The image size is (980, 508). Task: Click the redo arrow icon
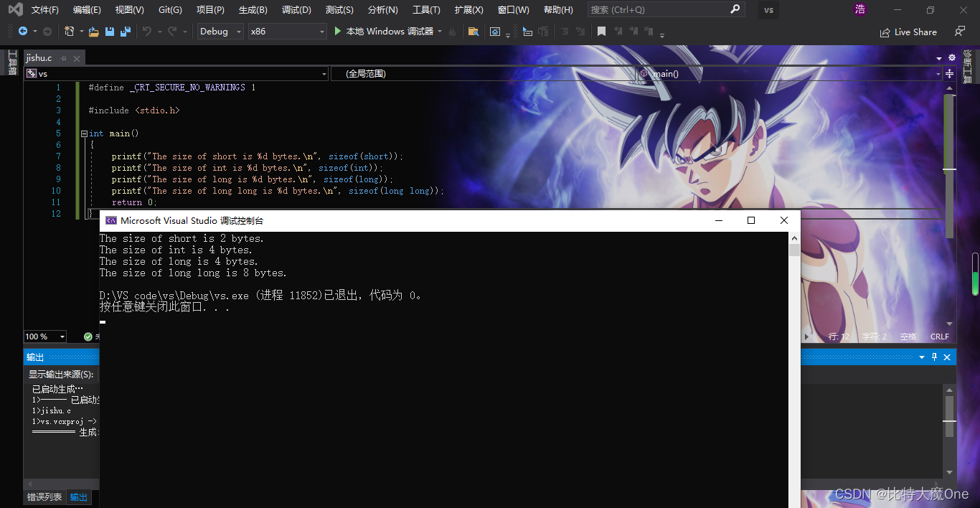click(x=172, y=32)
